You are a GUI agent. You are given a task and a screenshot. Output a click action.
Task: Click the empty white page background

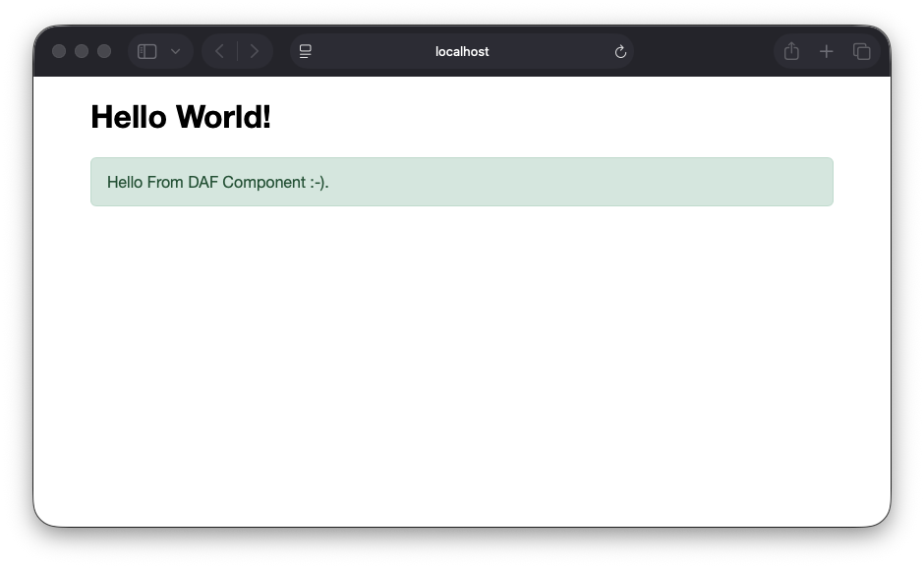462,373
